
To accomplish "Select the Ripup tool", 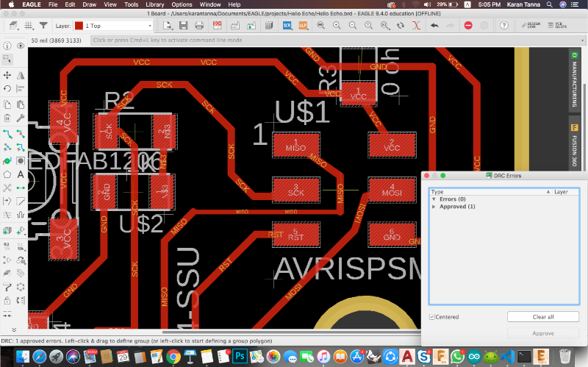I will [x=21, y=134].
